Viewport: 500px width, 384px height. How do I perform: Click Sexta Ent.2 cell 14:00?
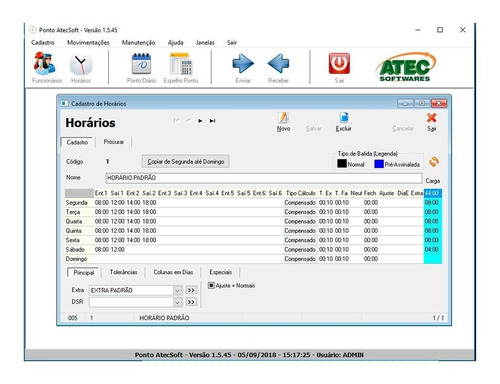133,240
